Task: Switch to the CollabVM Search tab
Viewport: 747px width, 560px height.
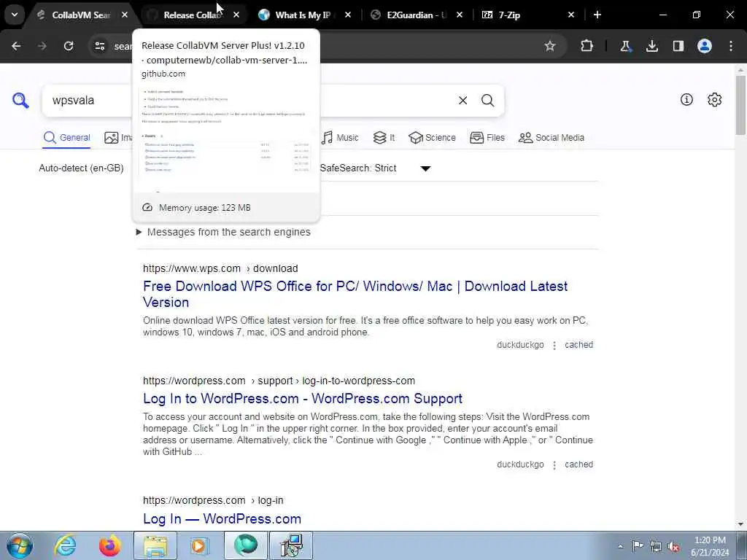Action: tap(81, 15)
